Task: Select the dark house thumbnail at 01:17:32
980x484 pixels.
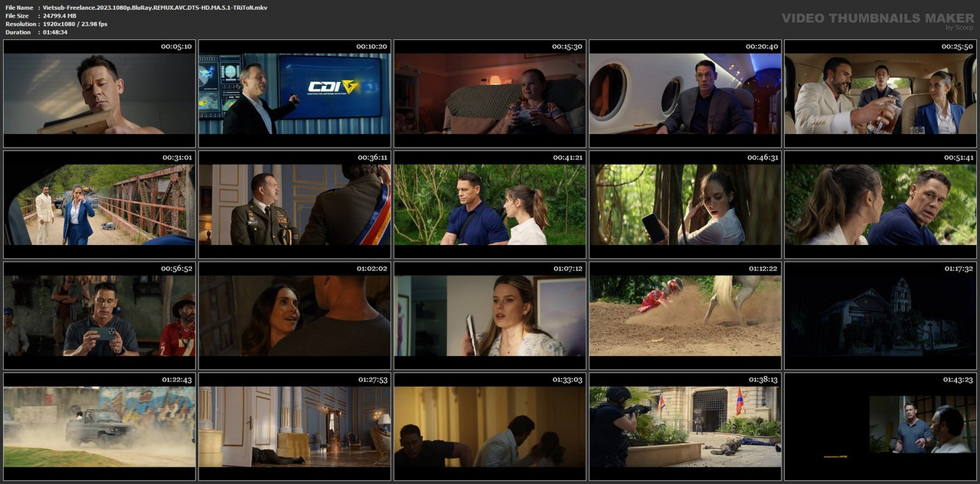Action: pyautogui.click(x=880, y=316)
